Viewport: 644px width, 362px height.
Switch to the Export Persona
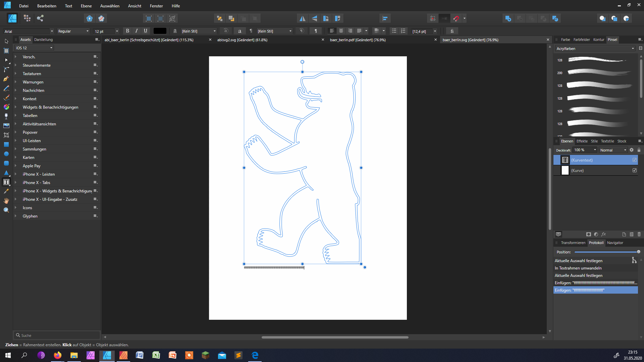coord(40,18)
